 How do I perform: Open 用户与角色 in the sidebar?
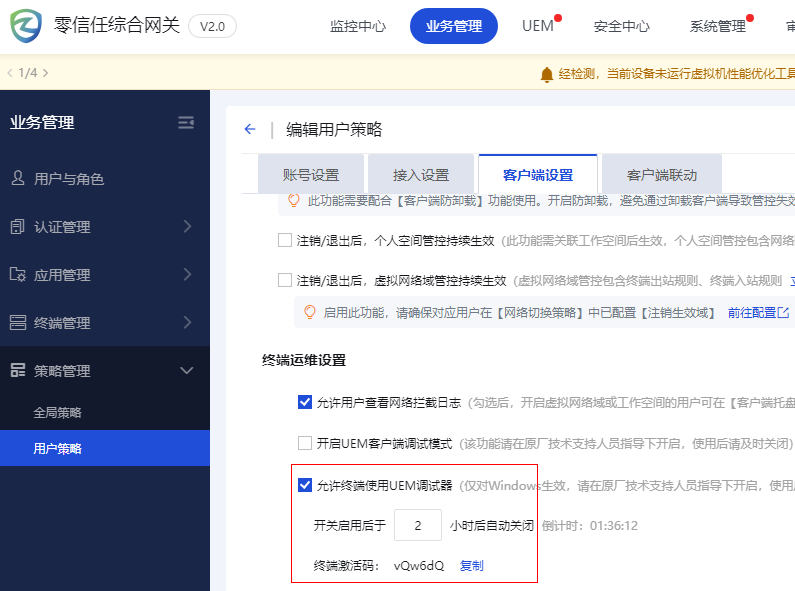69,179
